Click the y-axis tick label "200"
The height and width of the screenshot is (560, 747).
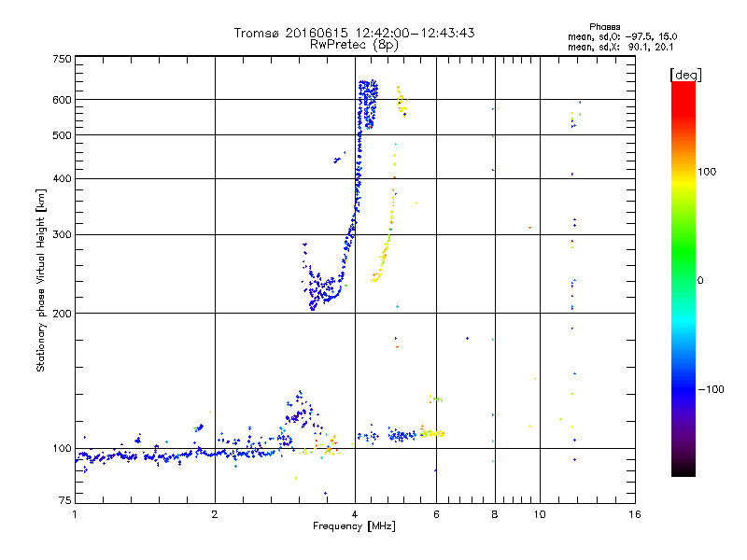point(62,314)
